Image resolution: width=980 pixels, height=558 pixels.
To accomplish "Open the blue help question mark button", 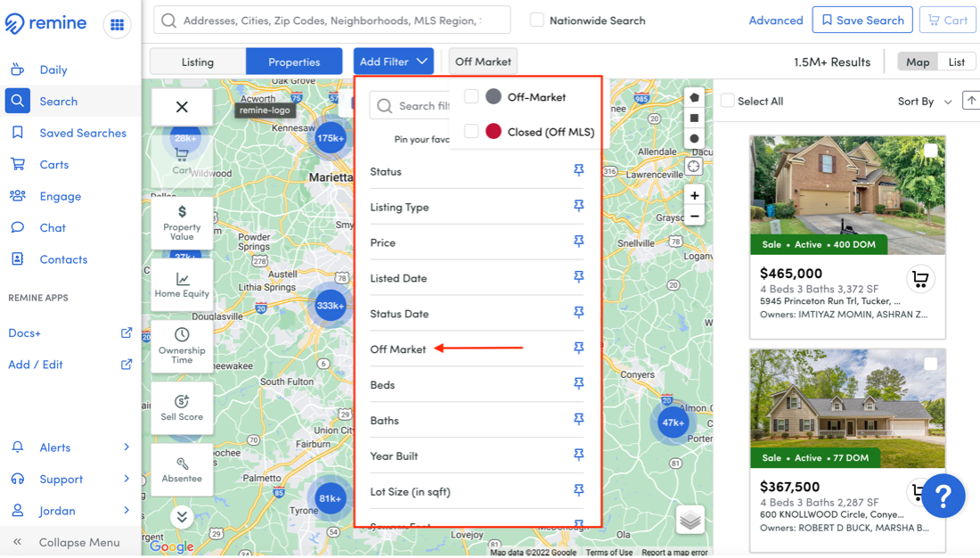I will click(x=943, y=495).
